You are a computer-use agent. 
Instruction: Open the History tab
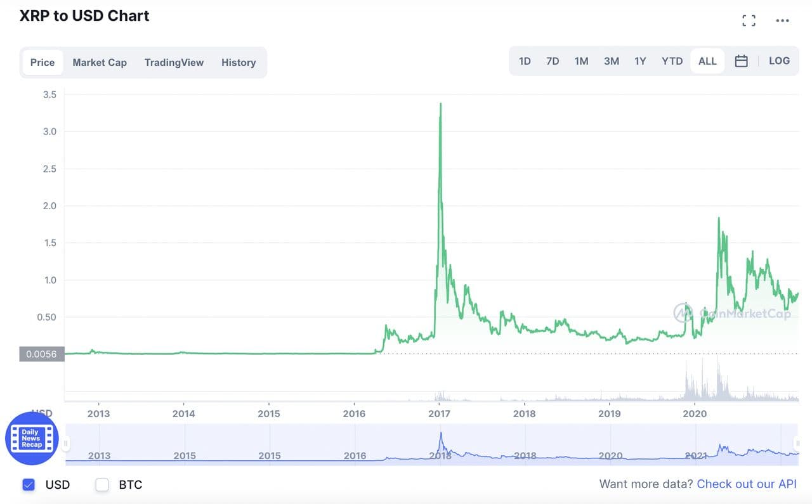coord(239,63)
